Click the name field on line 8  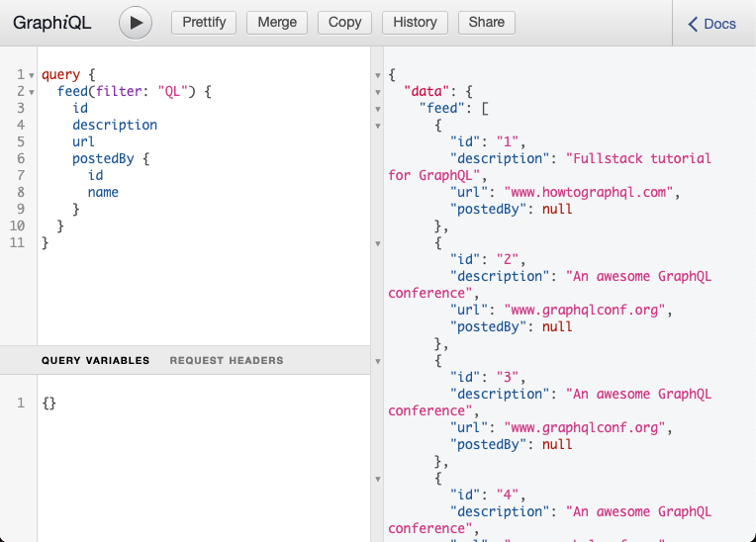[x=103, y=192]
